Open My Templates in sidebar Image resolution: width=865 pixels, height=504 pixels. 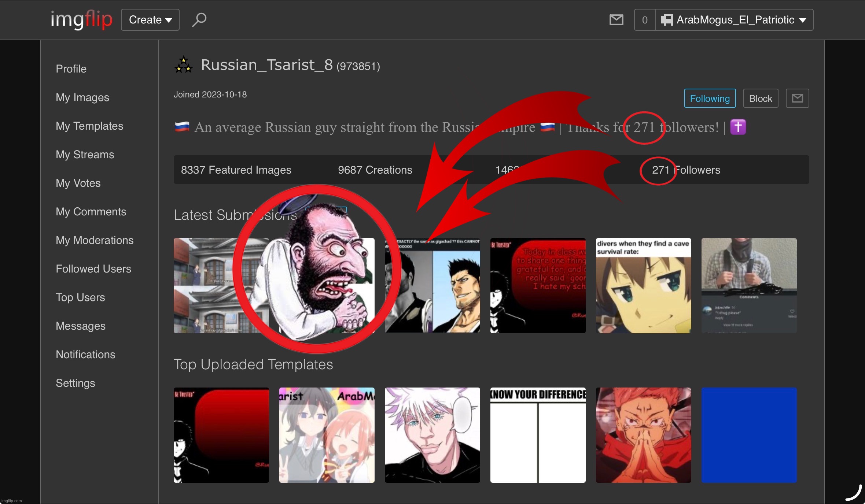pos(89,126)
